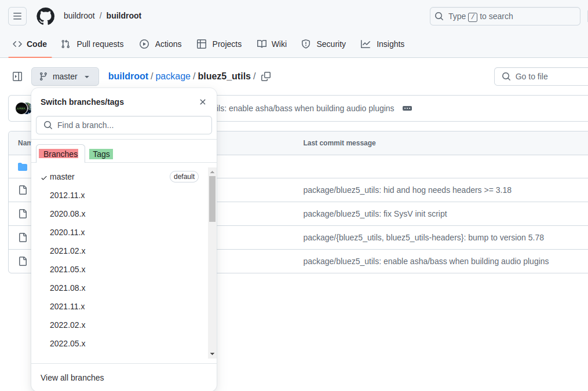Open commit 'fix SysV init script'
Viewport: 588px width, 391px height.
coord(375,214)
